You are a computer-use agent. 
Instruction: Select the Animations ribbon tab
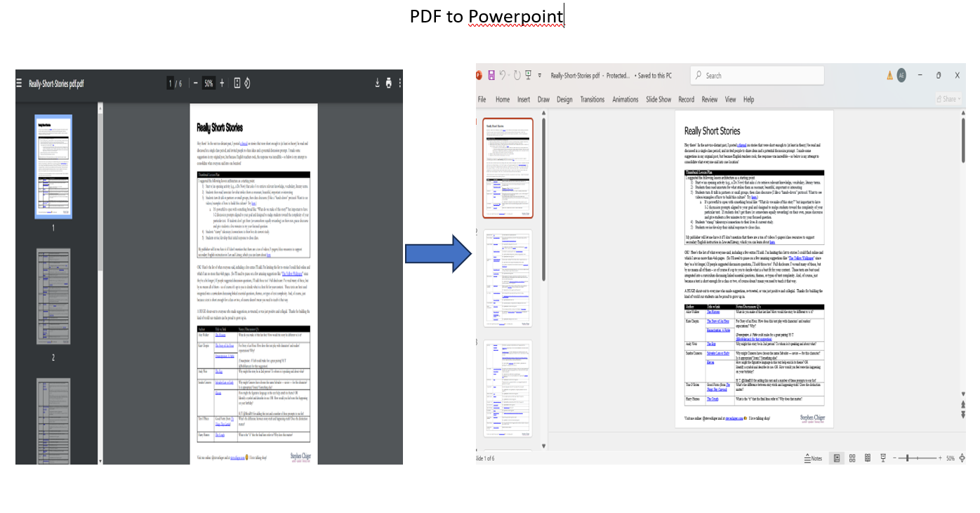[x=625, y=100]
